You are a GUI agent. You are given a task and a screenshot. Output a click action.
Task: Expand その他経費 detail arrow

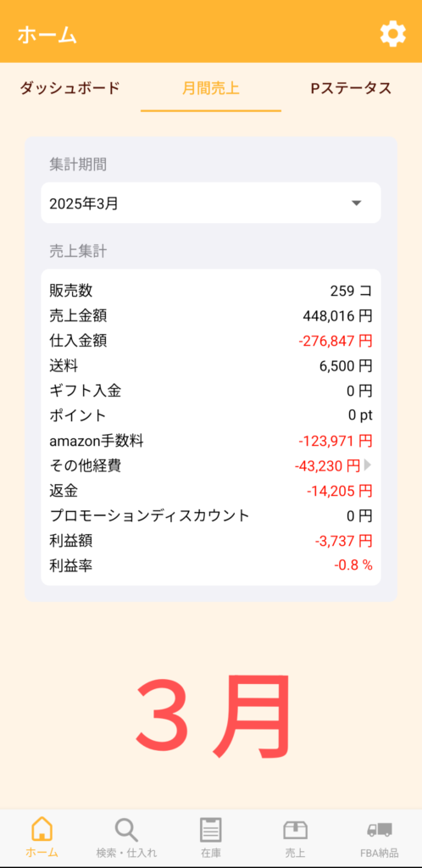(x=367, y=465)
